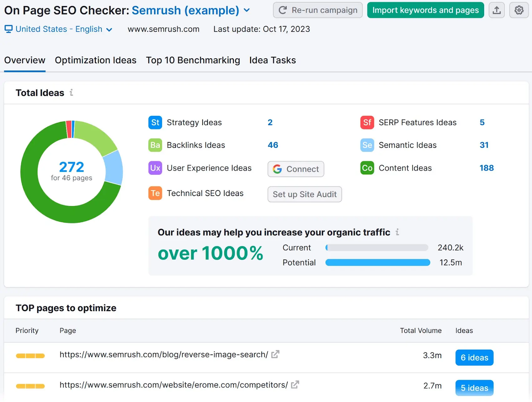
Task: Click the export/share upload icon
Action: pyautogui.click(x=496, y=10)
